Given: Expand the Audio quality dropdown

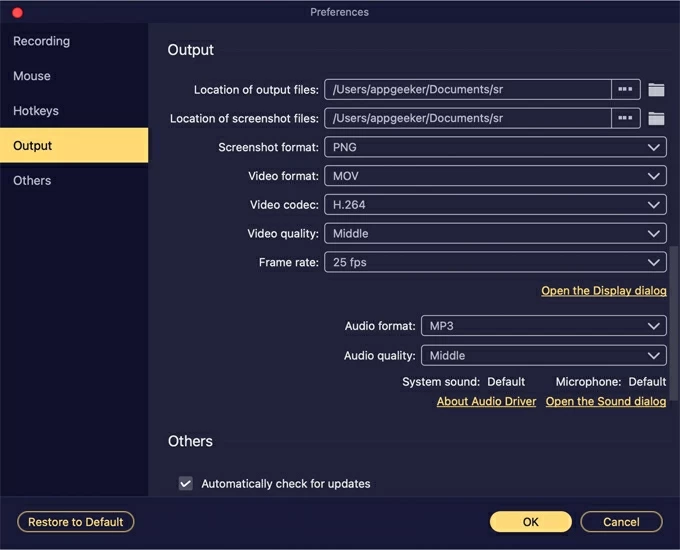Looking at the screenshot, I should [x=543, y=355].
